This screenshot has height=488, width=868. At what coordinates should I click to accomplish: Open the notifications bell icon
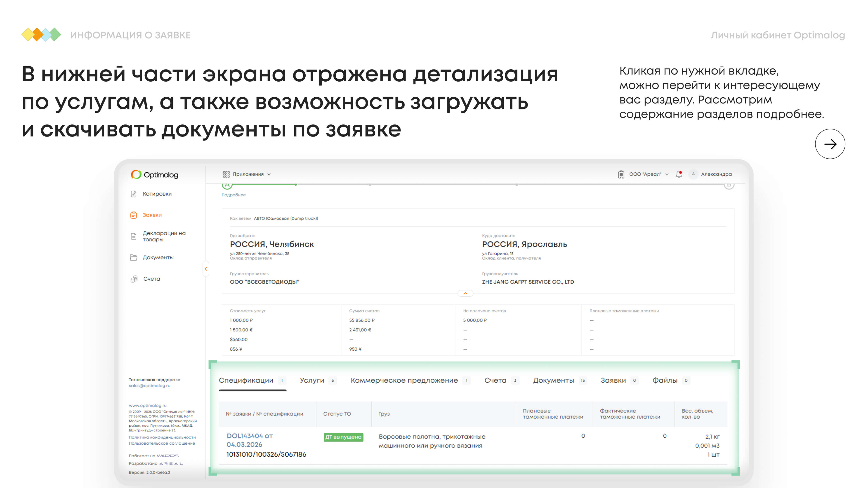coord(679,174)
